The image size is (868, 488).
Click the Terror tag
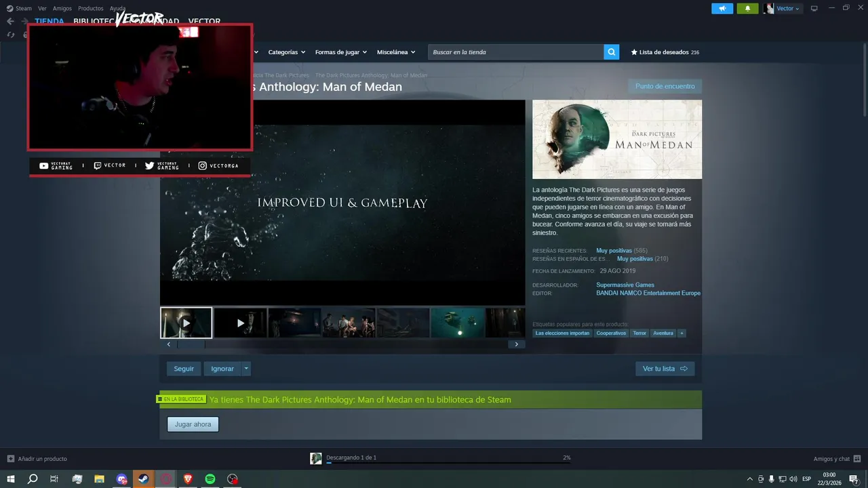(x=639, y=333)
